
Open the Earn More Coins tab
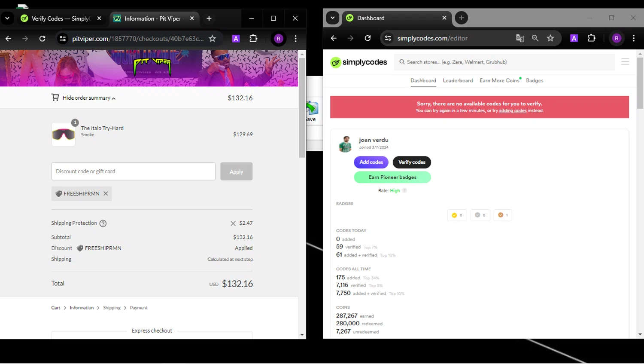click(x=500, y=81)
